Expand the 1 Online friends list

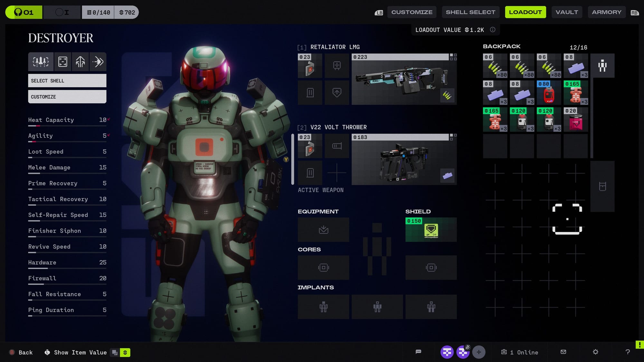coord(519,352)
